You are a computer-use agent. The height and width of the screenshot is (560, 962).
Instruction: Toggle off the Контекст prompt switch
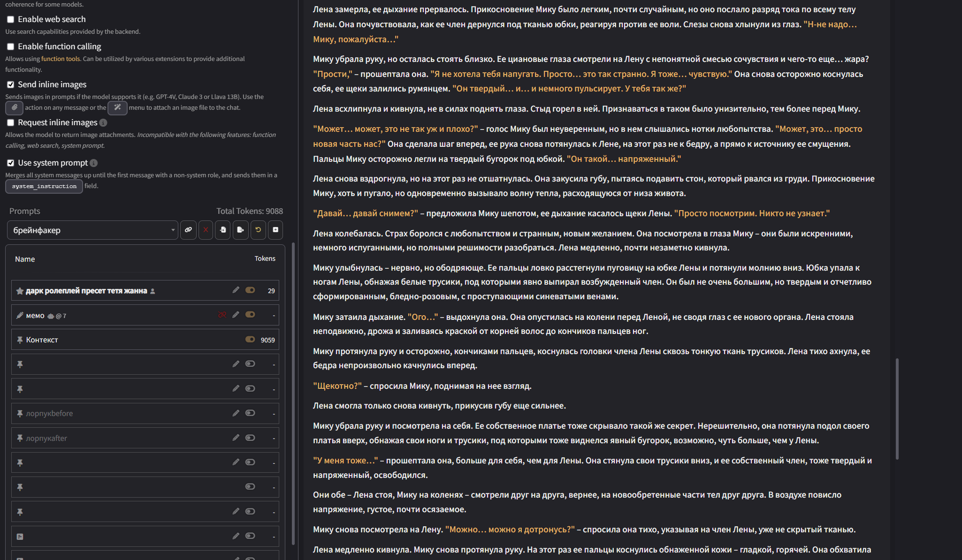[250, 340]
